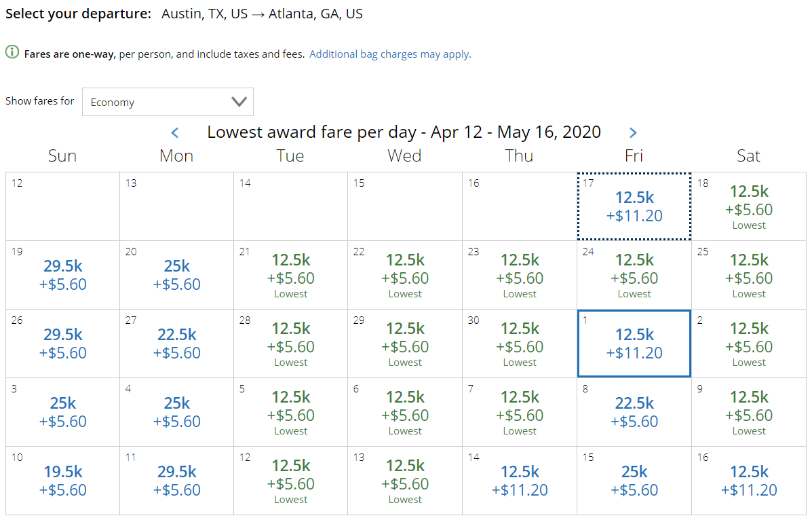The height and width of the screenshot is (518, 812).
Task: Pick May 14 fare 12.5k +$11.20
Action: click(x=520, y=481)
